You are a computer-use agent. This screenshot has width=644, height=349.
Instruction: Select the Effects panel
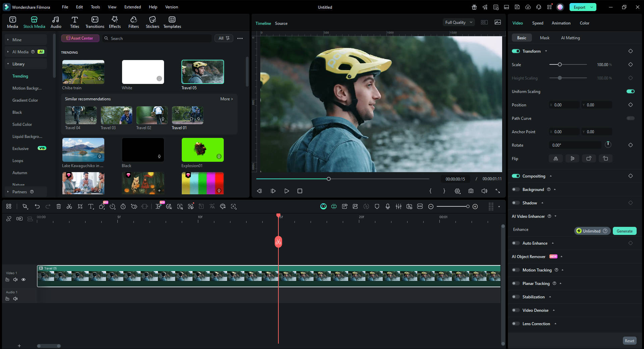pyautogui.click(x=114, y=22)
